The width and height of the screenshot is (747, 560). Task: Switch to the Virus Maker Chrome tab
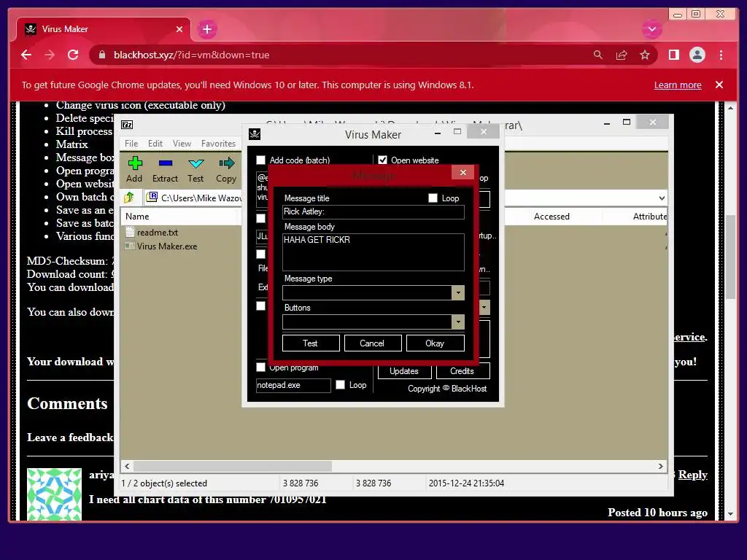[104, 29]
